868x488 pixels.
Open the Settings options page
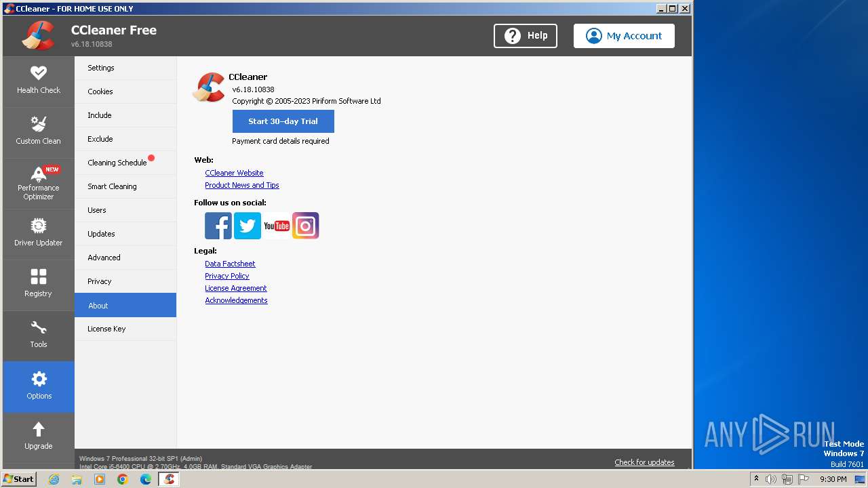click(125, 68)
